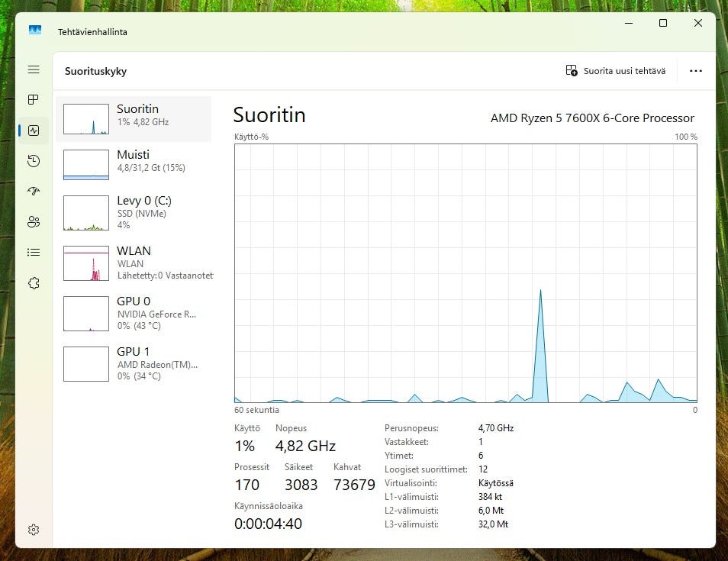Select WLAN network resource
The width and height of the screenshot is (728, 561).
click(134, 263)
